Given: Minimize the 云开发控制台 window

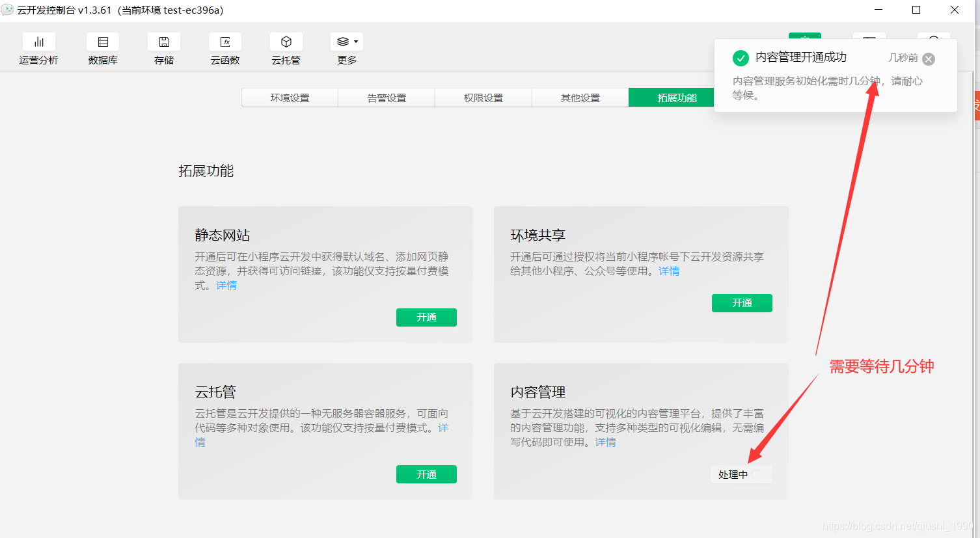Looking at the screenshot, I should point(878,10).
